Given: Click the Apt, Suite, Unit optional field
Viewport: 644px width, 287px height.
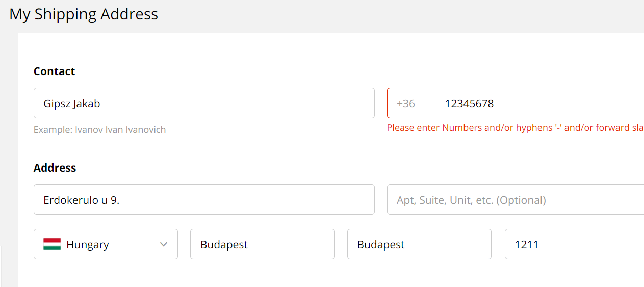Looking at the screenshot, I should pyautogui.click(x=516, y=200).
